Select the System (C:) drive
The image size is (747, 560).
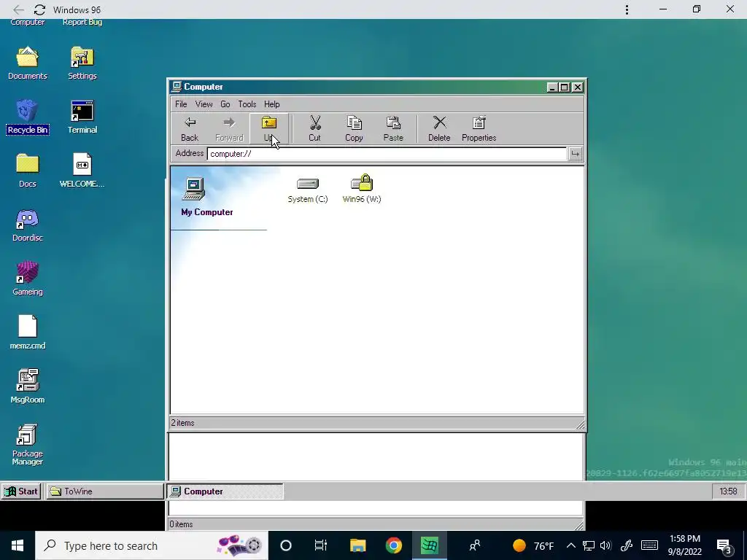[308, 190]
